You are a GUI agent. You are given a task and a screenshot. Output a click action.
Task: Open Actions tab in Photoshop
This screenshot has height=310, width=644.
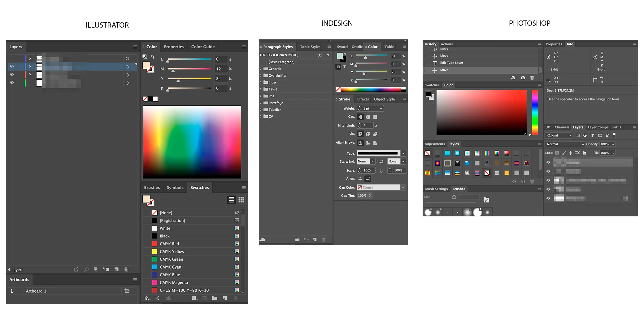(x=446, y=44)
